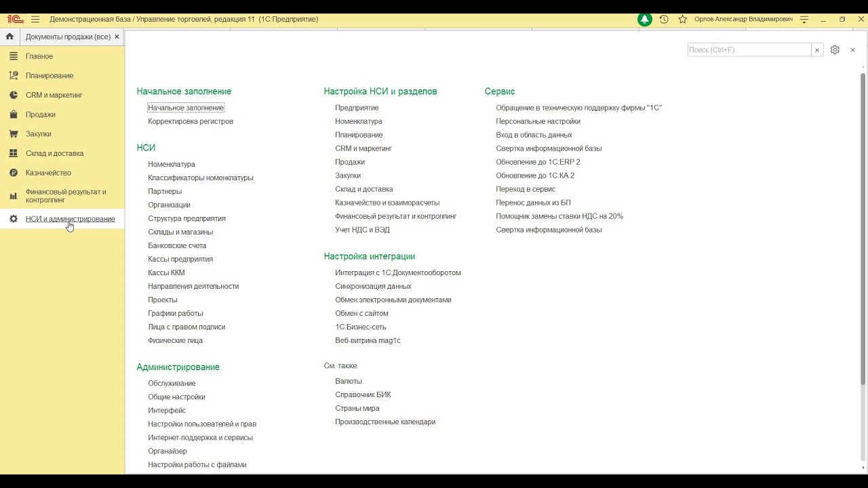868x488 pixels.
Task: Open Начальное заполнение link
Action: 186,108
